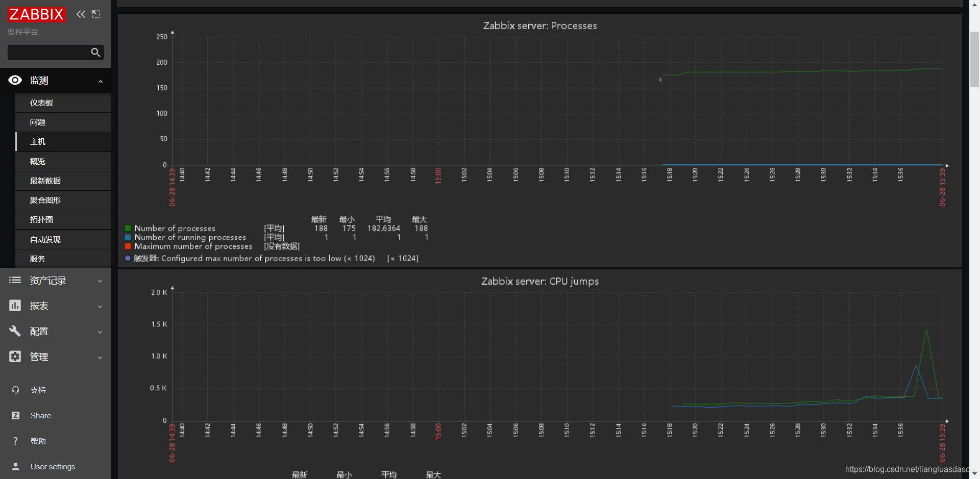Collapse the sidebar with double-chevron icon
980x479 pixels.
pyautogui.click(x=81, y=14)
